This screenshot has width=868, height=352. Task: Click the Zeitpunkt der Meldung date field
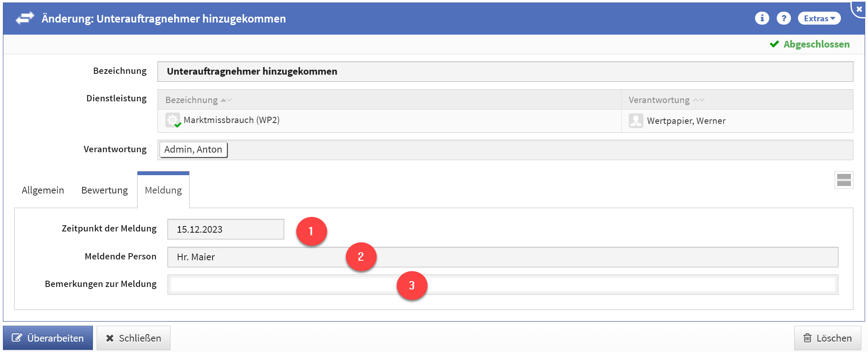point(225,229)
